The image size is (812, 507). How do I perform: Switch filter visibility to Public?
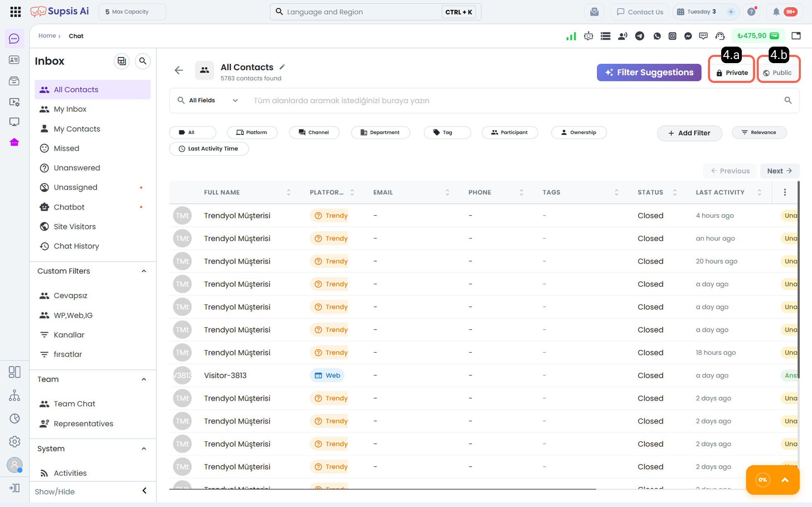coord(778,73)
